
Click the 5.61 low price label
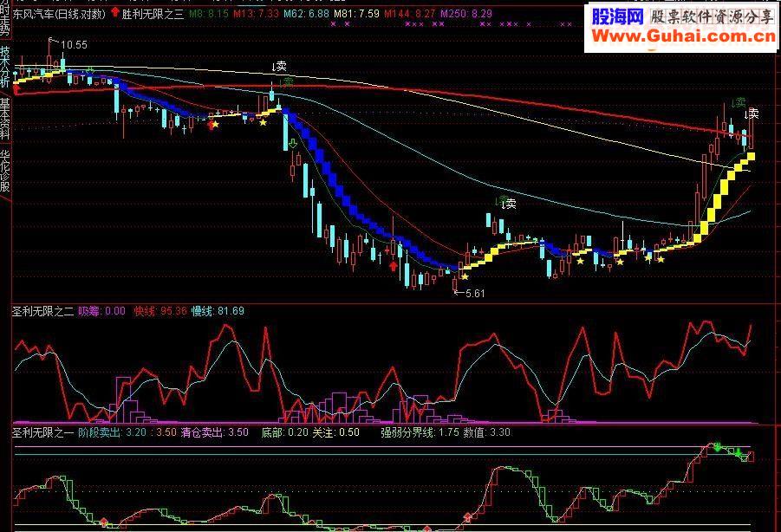coord(475,294)
